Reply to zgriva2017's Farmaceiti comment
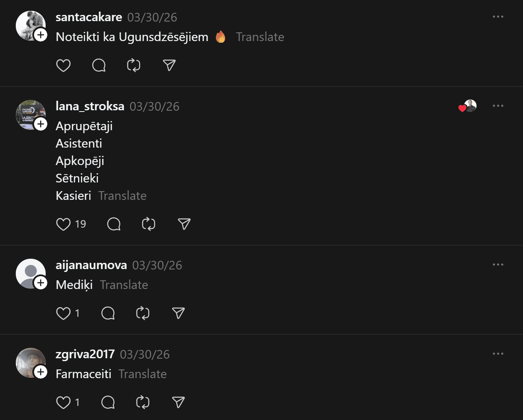The height and width of the screenshot is (420, 523). [108, 403]
